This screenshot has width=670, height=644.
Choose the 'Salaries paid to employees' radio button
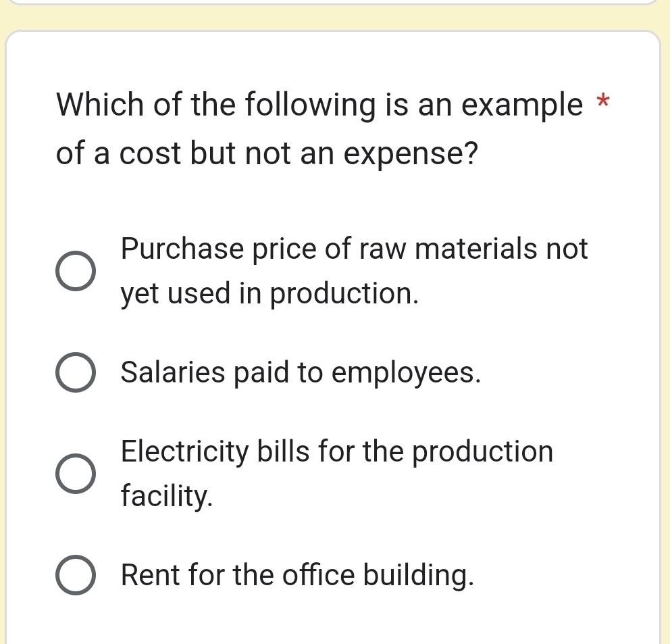pyautogui.click(x=75, y=373)
